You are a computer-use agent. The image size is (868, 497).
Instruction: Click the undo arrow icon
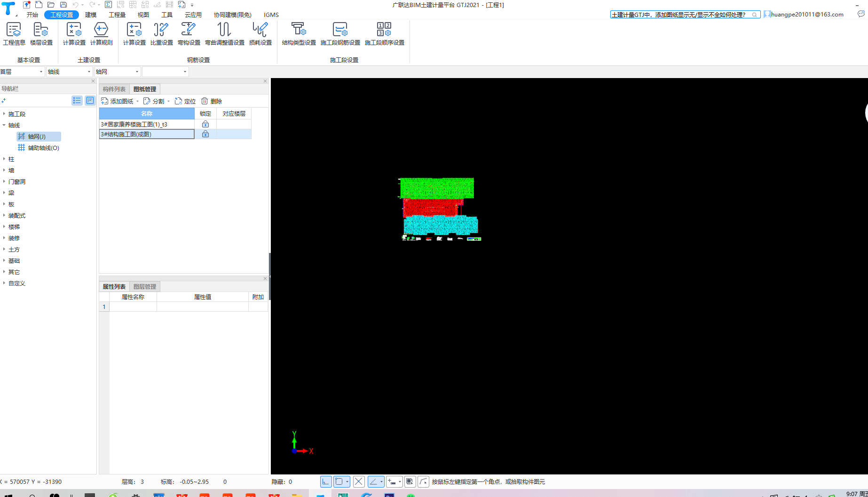click(x=75, y=5)
